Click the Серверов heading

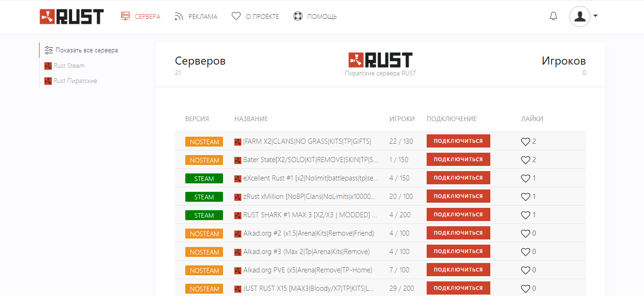click(x=200, y=61)
